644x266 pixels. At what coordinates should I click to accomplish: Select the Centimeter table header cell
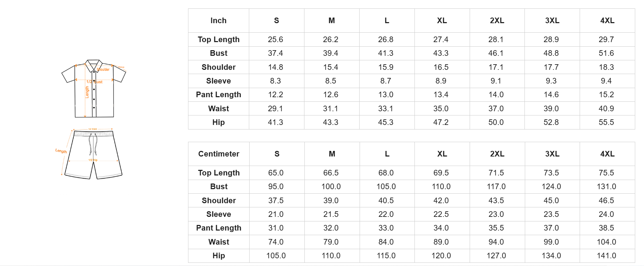click(219, 154)
